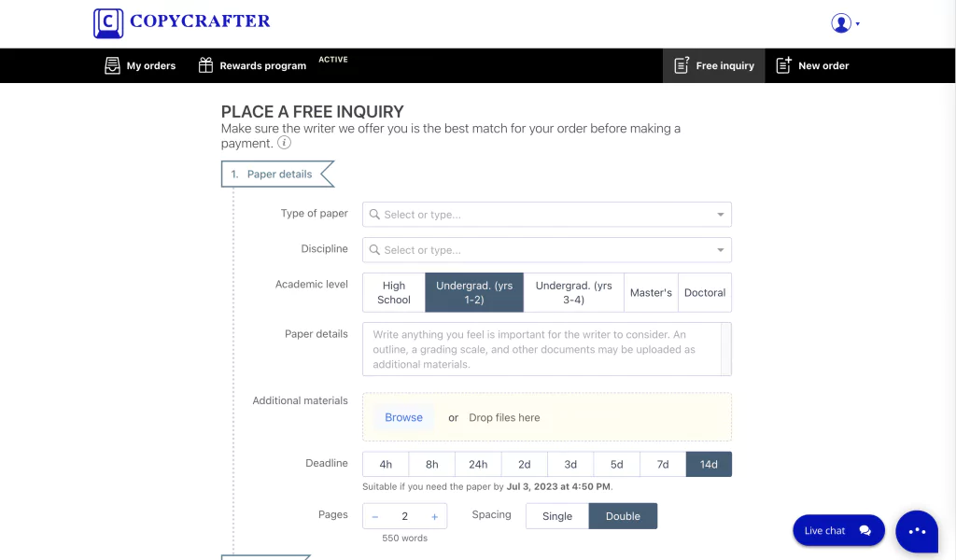Go to Free inquiry tab
956x560 pixels.
[x=714, y=66]
